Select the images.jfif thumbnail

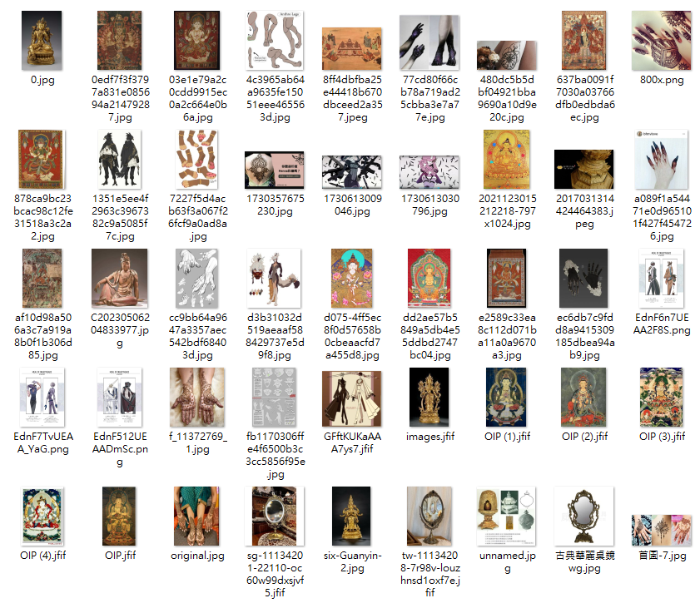pos(429,398)
